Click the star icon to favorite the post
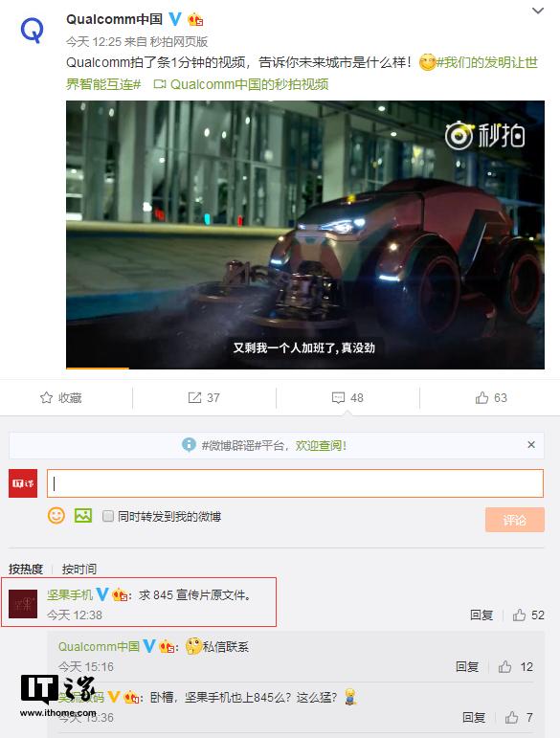The image size is (560, 738). [x=46, y=397]
